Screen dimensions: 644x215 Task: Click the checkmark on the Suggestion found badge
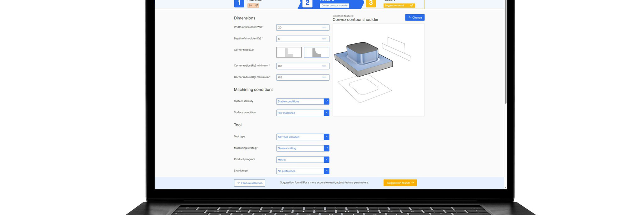click(x=412, y=5)
